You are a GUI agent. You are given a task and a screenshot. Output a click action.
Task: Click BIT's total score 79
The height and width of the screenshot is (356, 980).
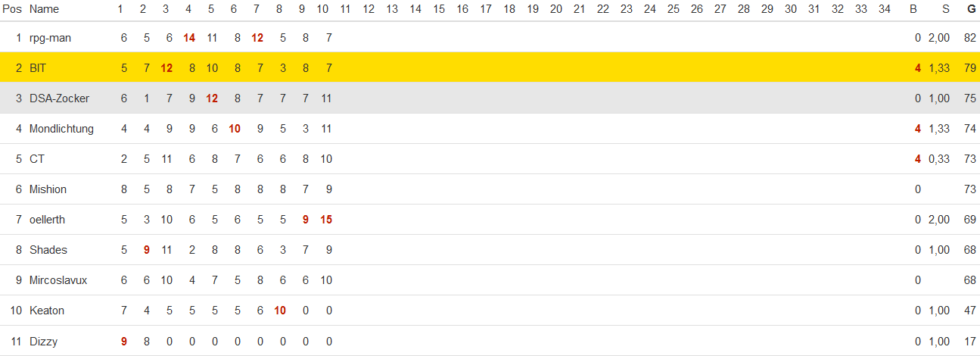coord(969,68)
